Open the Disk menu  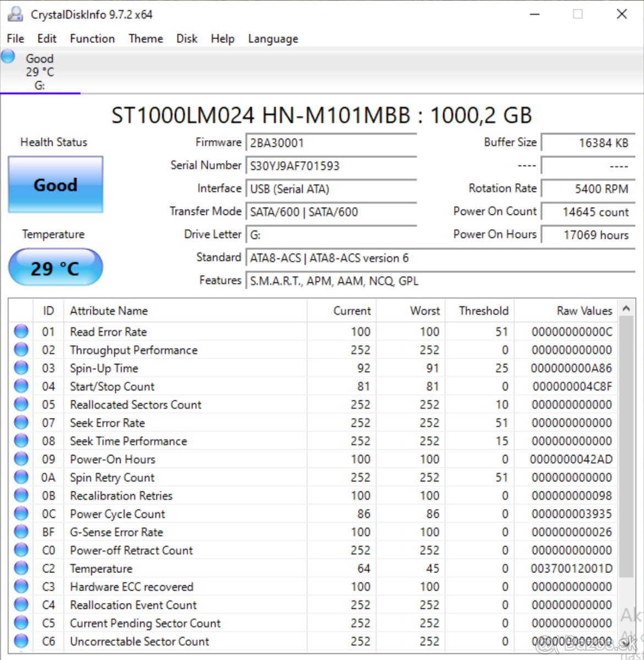tap(186, 38)
